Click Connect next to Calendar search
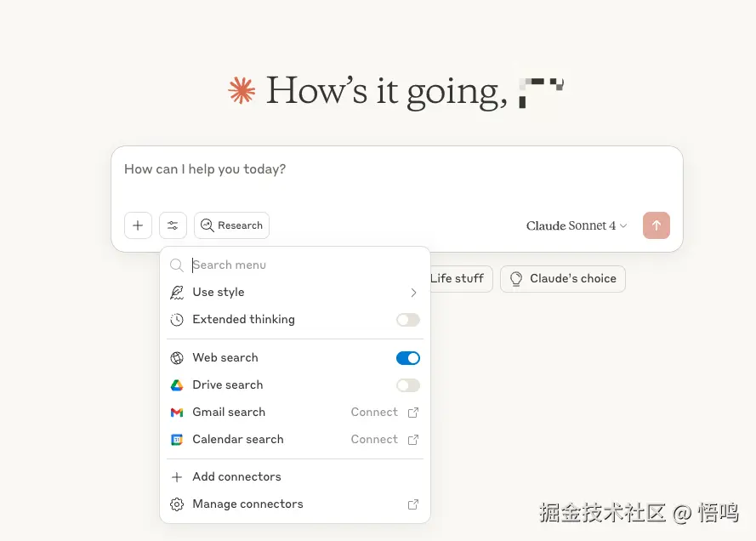Image resolution: width=756 pixels, height=541 pixels. pyautogui.click(x=374, y=439)
